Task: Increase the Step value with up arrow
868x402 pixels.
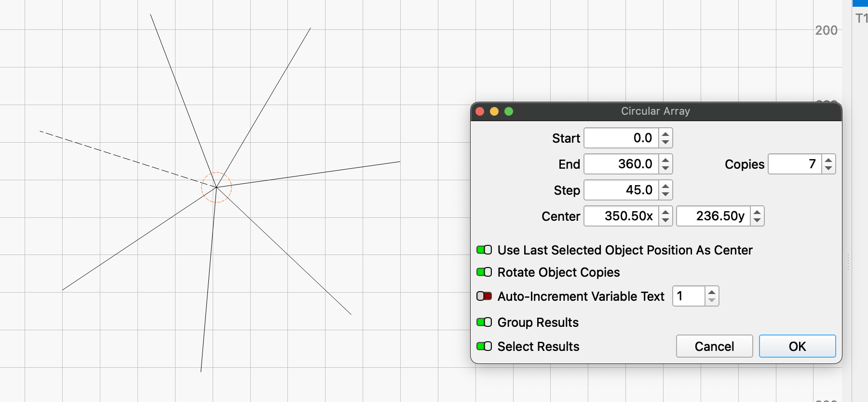Action: tap(665, 186)
